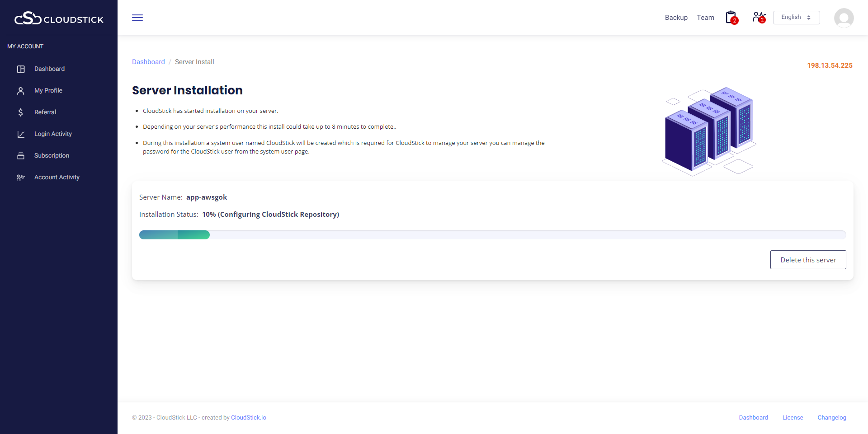Click the CloudStick logo
Screen dimensions: 868x434
click(x=59, y=19)
